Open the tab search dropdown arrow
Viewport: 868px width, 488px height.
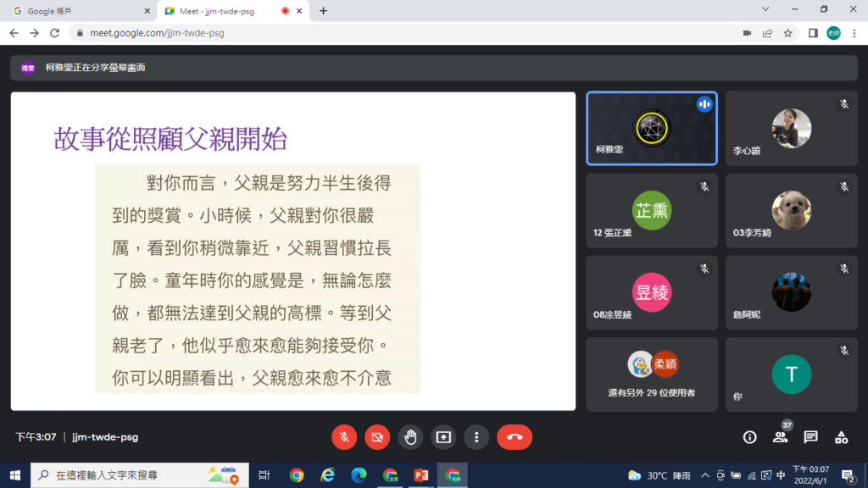tap(765, 9)
